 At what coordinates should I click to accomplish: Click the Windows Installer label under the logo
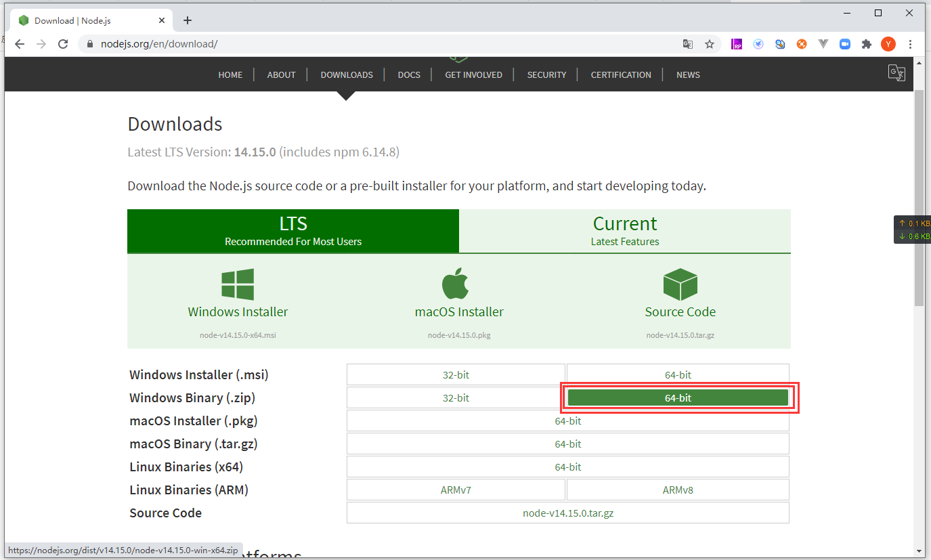[238, 312]
